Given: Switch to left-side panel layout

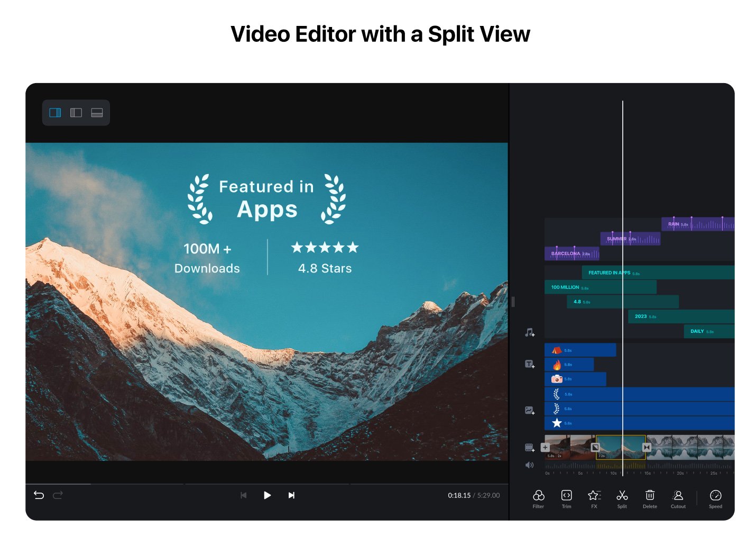Looking at the screenshot, I should pyautogui.click(x=76, y=113).
